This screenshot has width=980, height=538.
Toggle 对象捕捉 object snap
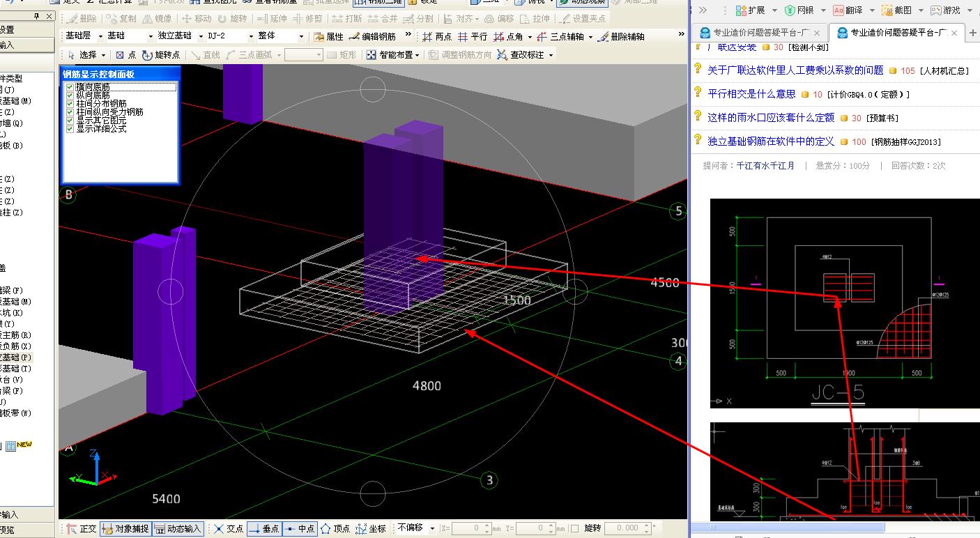point(125,528)
